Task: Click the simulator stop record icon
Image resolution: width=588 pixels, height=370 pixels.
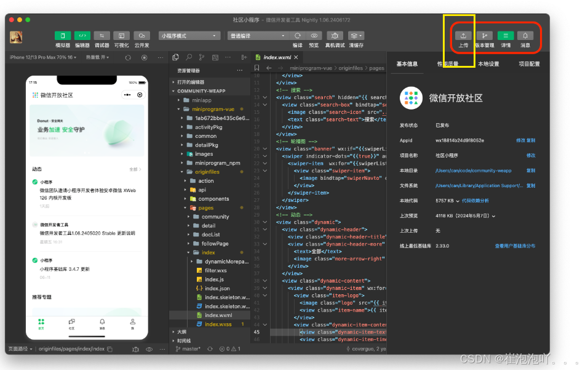Action: [x=145, y=57]
